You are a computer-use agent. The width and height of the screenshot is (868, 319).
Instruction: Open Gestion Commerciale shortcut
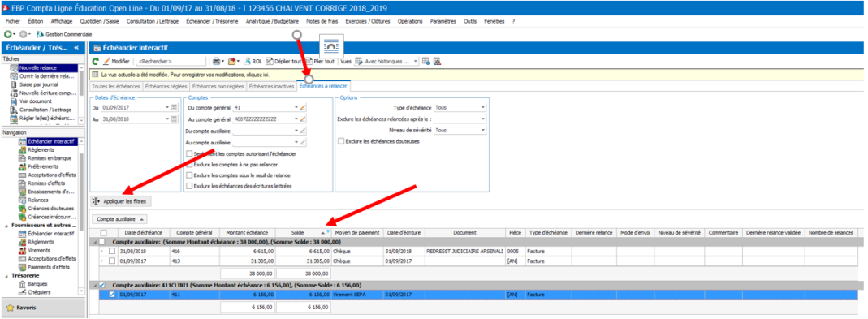click(64, 34)
